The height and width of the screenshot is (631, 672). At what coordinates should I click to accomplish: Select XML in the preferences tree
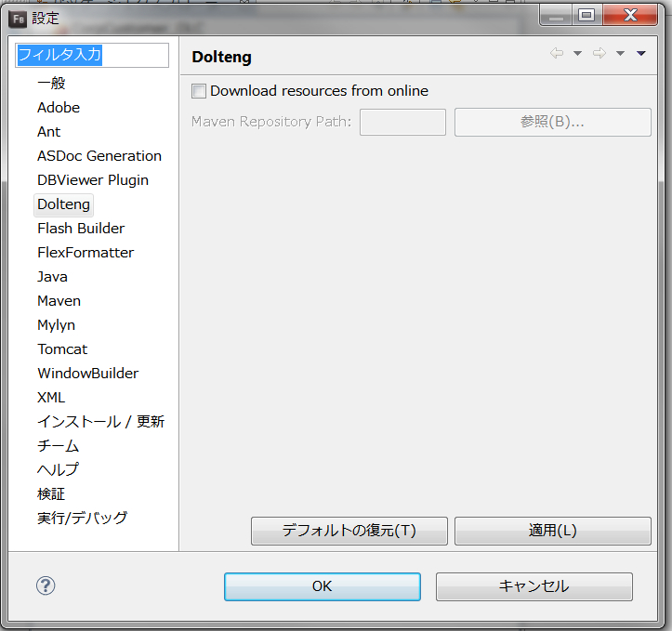coord(51,398)
